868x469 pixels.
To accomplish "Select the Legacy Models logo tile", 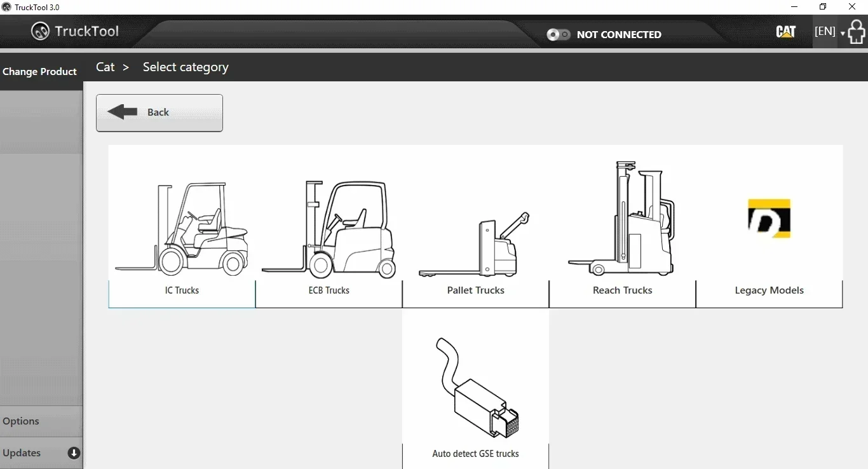I will pyautogui.click(x=769, y=218).
